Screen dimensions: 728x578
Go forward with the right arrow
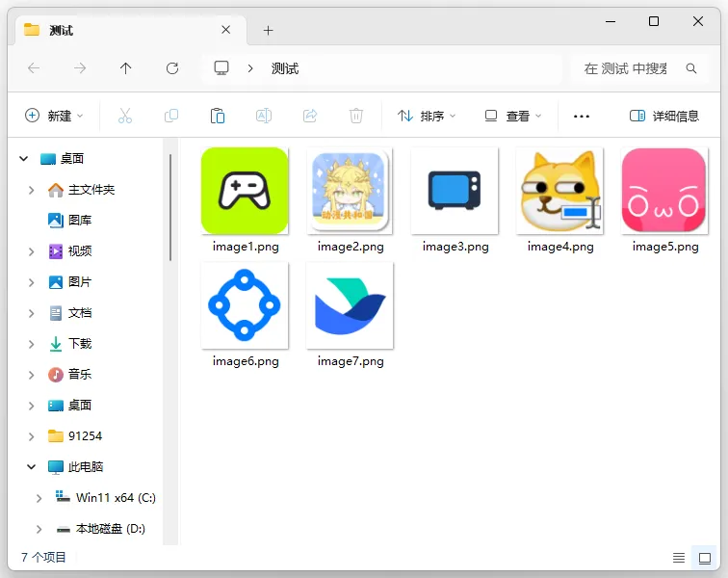[80, 68]
